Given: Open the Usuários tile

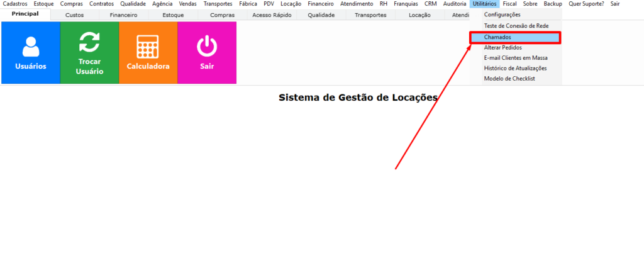Looking at the screenshot, I should click(x=30, y=53).
